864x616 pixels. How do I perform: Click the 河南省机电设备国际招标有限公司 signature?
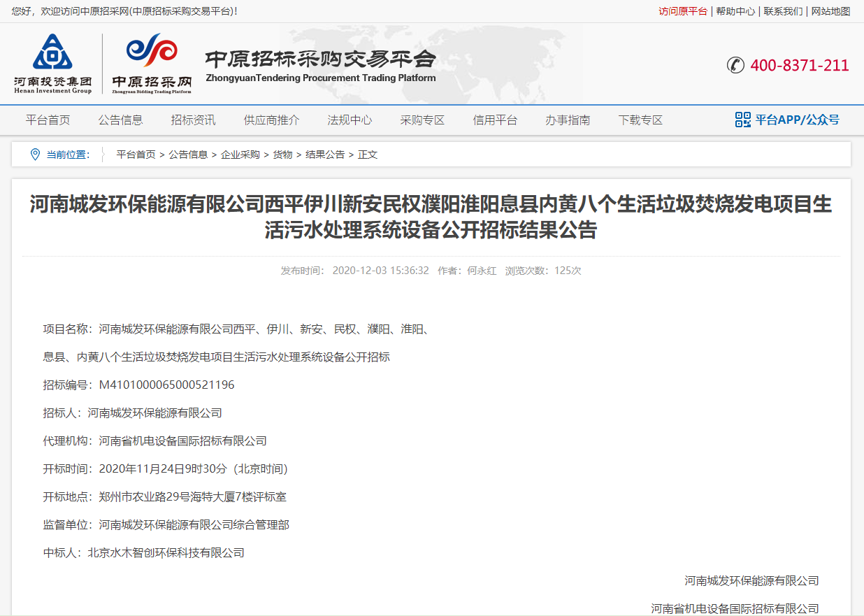735,608
